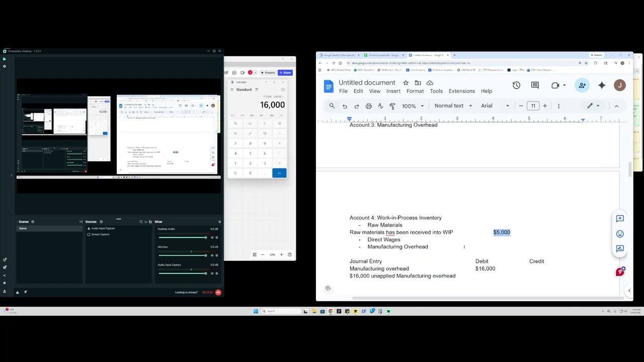Redo the action in Docs toolbar
This screenshot has height=362, width=644.
click(357, 106)
